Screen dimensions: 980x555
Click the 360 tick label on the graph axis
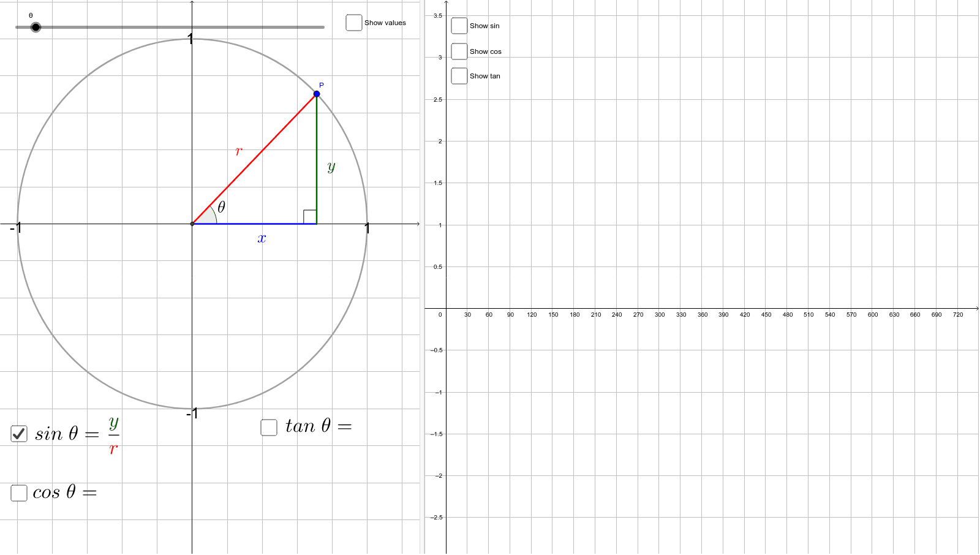703,314
